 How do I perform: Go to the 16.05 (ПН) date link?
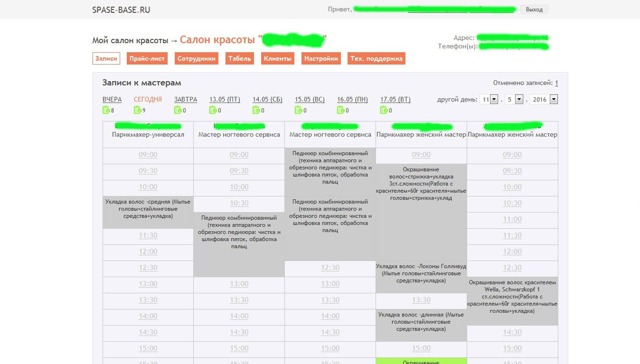[352, 100]
